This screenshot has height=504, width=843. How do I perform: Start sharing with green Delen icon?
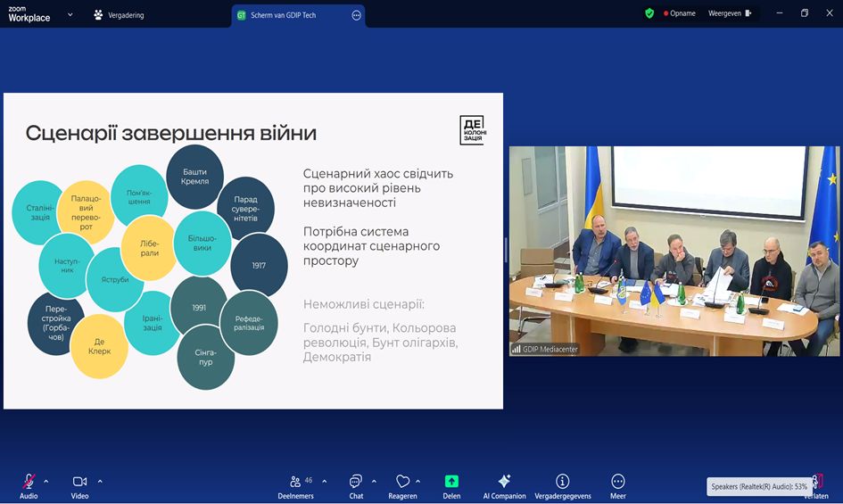pyautogui.click(x=451, y=482)
